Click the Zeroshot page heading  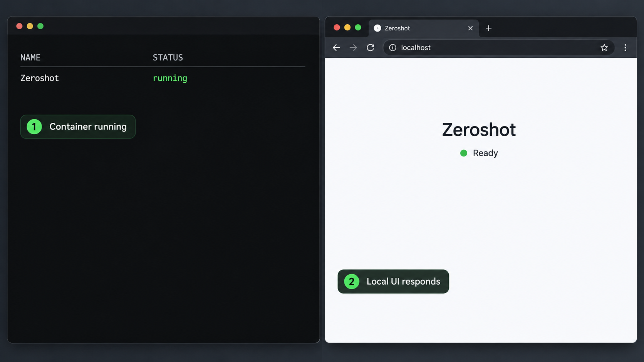(479, 130)
